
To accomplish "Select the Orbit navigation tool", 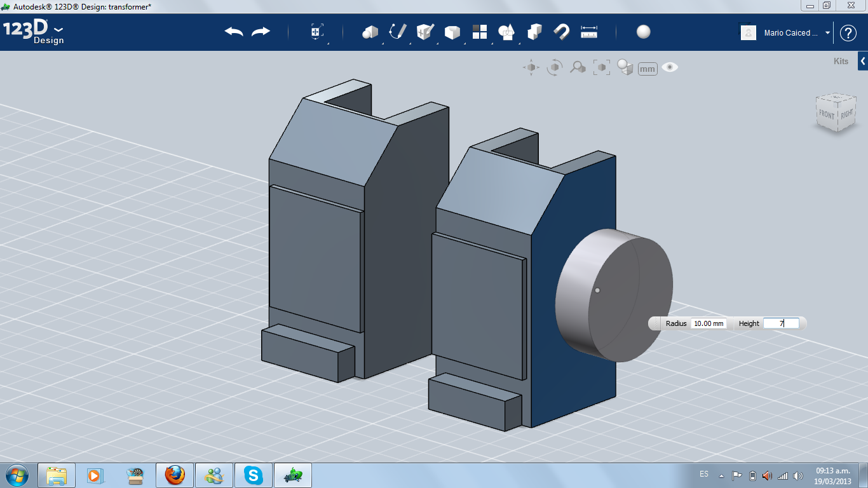I will coord(555,67).
